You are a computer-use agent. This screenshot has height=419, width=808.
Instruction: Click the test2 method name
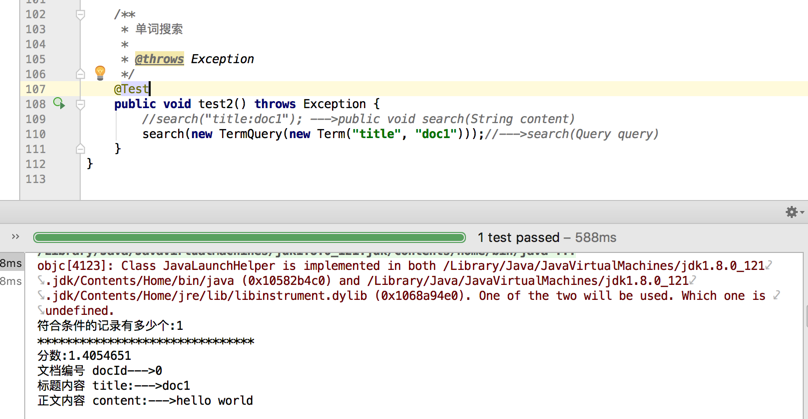pos(216,104)
